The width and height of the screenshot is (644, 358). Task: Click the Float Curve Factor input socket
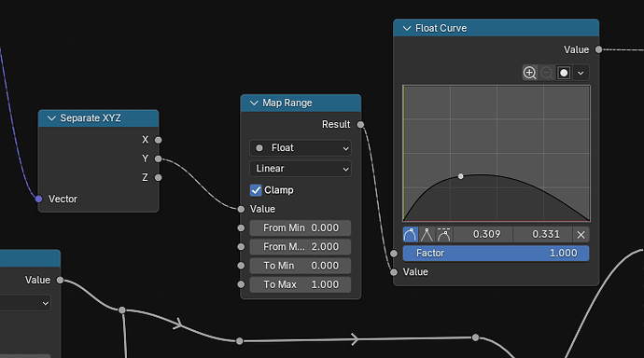coord(394,254)
